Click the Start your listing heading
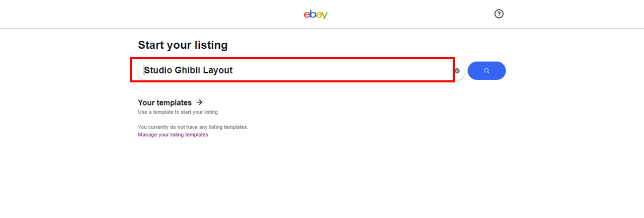The image size is (644, 218). coord(183,45)
